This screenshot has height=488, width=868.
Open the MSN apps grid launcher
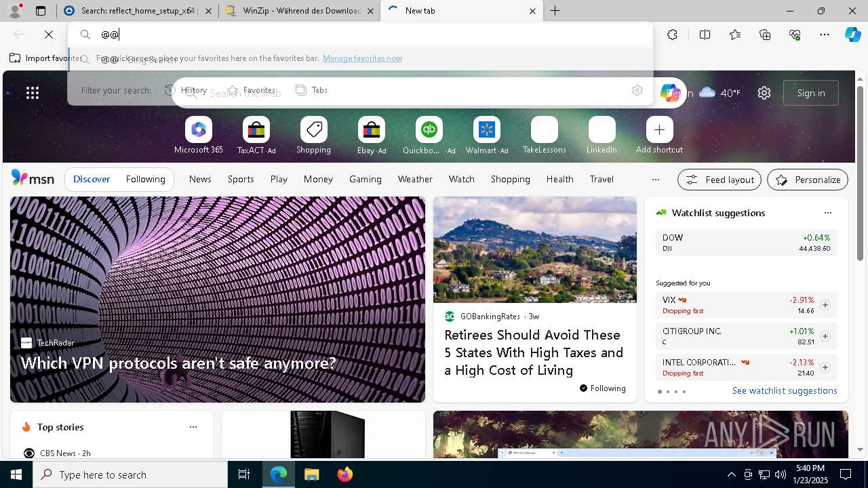pos(33,93)
